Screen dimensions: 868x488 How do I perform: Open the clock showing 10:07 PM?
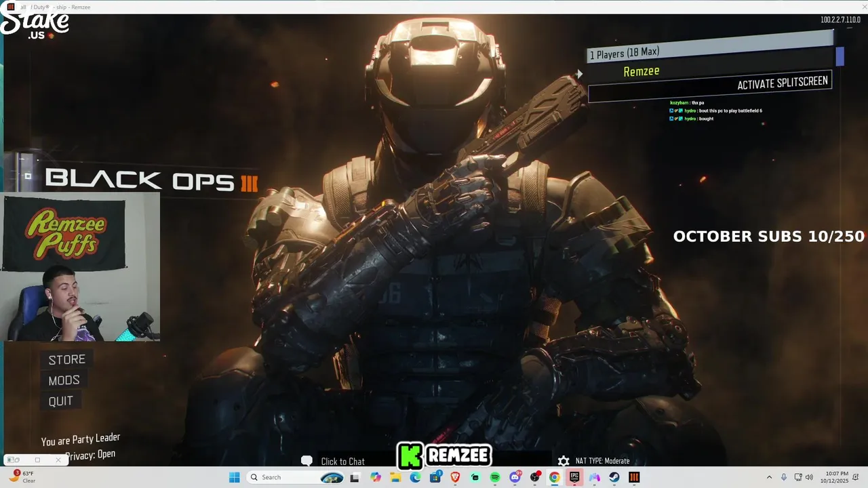834,477
